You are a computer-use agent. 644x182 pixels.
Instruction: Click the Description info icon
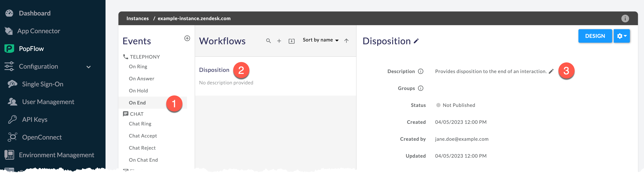(421, 71)
